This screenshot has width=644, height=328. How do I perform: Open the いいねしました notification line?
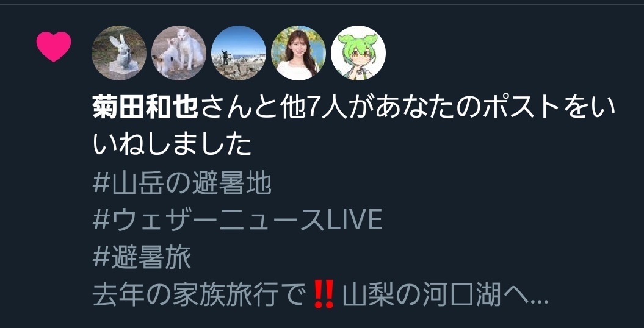pyautogui.click(x=354, y=126)
